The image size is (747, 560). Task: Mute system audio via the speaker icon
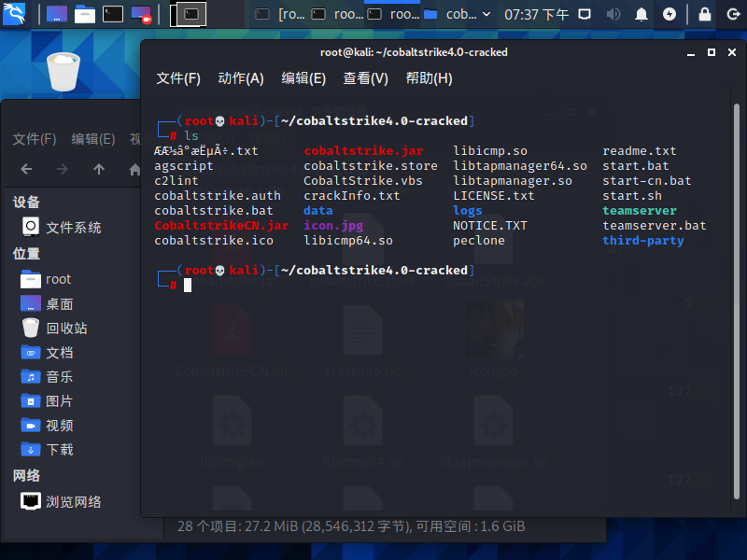[x=613, y=14]
